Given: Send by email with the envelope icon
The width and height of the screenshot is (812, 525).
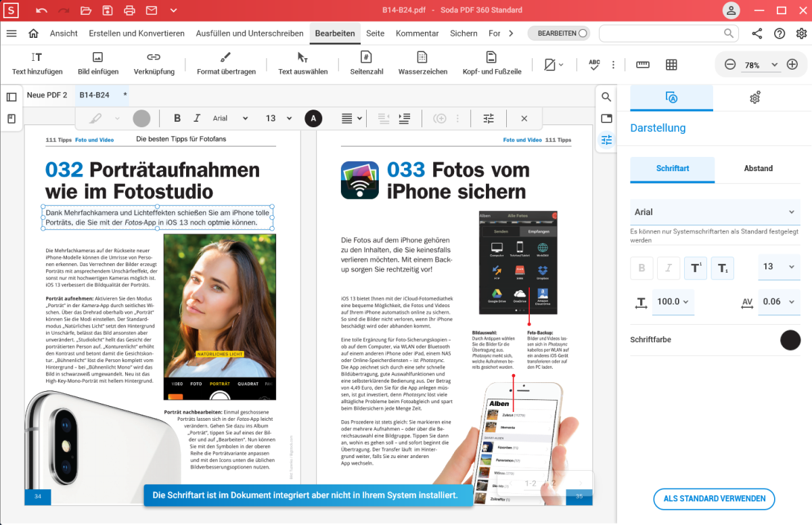Looking at the screenshot, I should 152,11.
